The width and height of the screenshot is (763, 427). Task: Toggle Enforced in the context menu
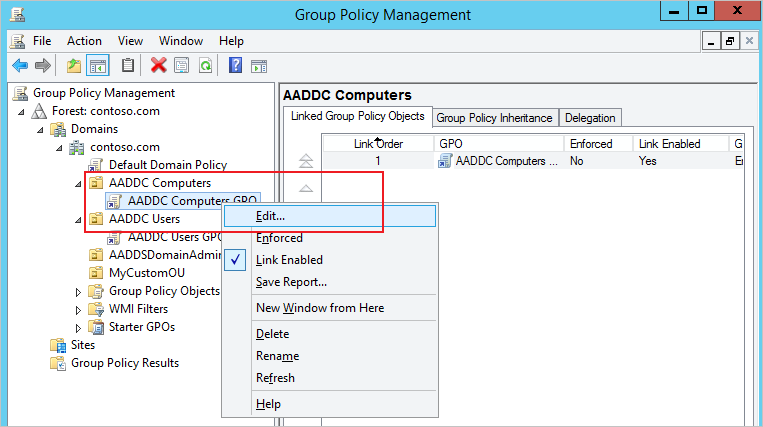pos(279,238)
